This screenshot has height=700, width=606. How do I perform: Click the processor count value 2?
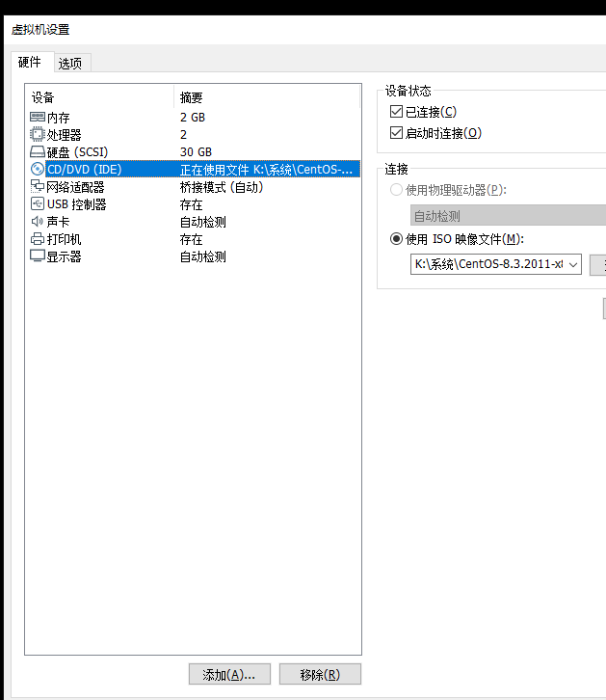pos(183,135)
